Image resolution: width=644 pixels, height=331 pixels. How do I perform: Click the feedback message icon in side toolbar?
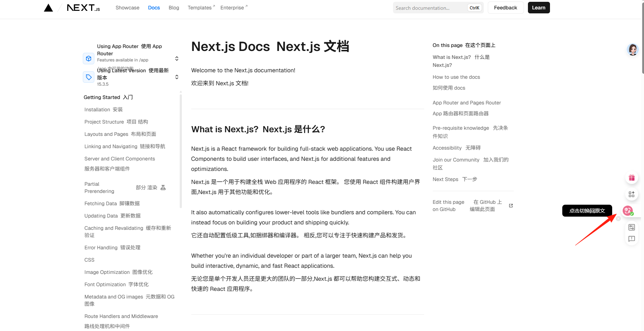point(632,239)
